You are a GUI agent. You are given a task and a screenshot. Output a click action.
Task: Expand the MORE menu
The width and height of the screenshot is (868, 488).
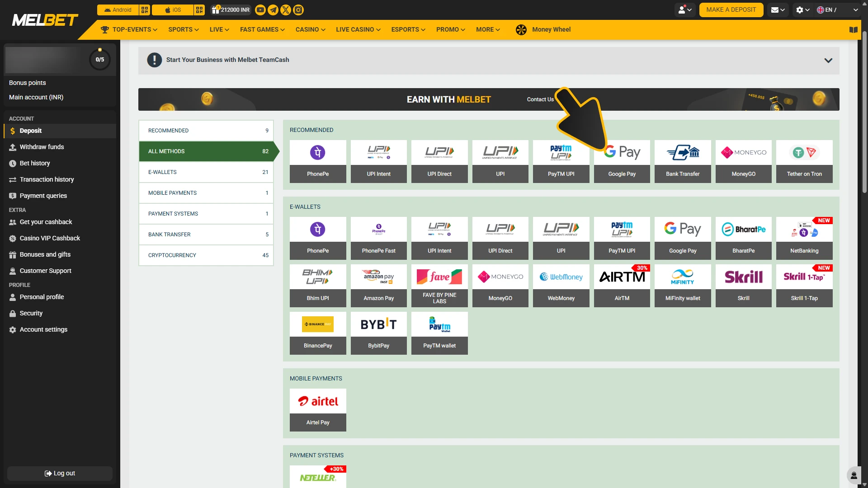pyautogui.click(x=488, y=30)
